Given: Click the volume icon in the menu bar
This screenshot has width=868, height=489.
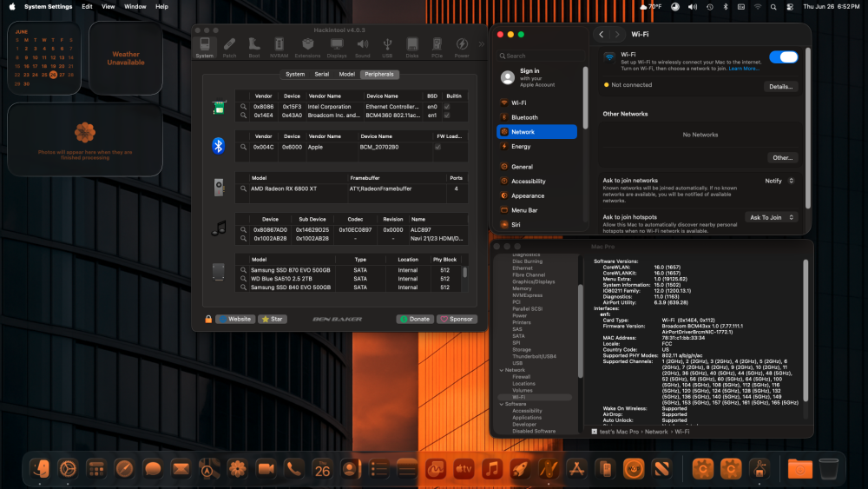Looking at the screenshot, I should click(x=693, y=7).
